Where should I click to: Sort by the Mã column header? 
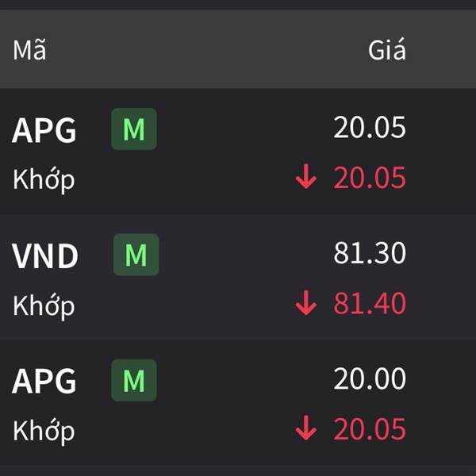coord(29,50)
